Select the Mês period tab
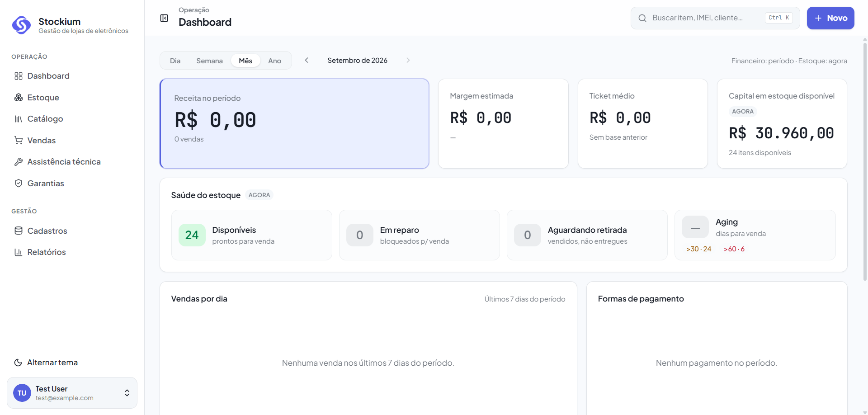 coord(245,61)
